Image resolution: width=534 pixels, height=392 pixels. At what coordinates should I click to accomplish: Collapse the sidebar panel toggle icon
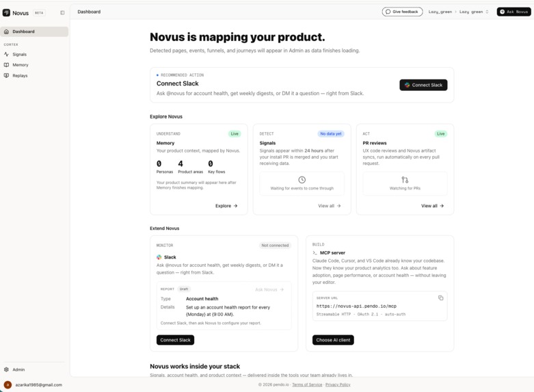(x=62, y=12)
